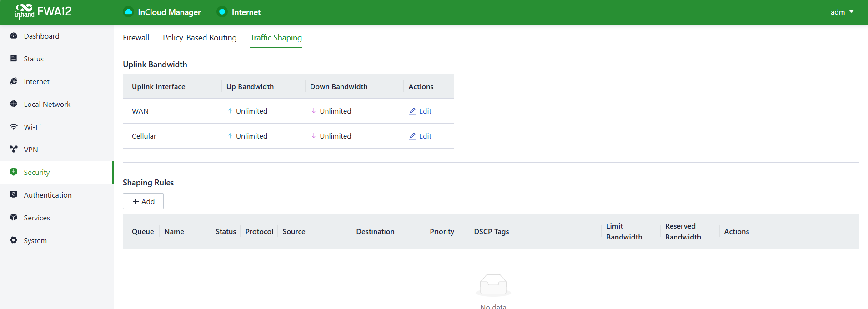The width and height of the screenshot is (868, 309).
Task: Edit the Cellular uplink bandwidth
Action: tap(420, 136)
